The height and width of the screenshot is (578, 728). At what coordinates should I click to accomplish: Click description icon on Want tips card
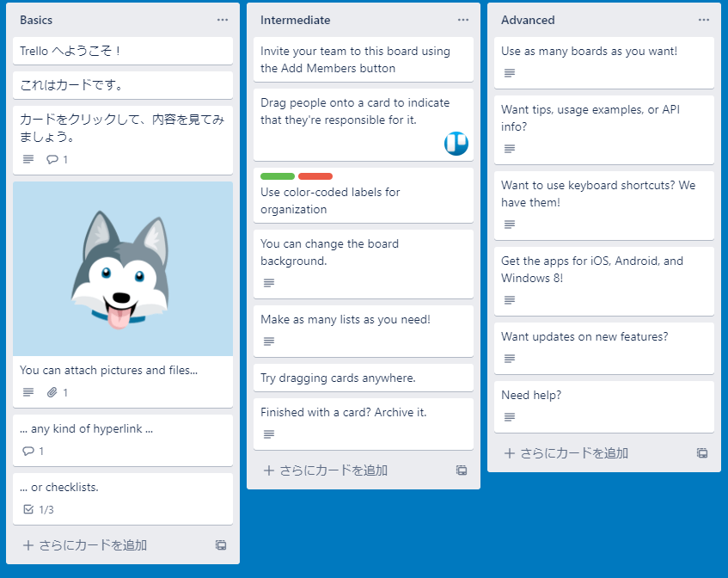click(510, 149)
